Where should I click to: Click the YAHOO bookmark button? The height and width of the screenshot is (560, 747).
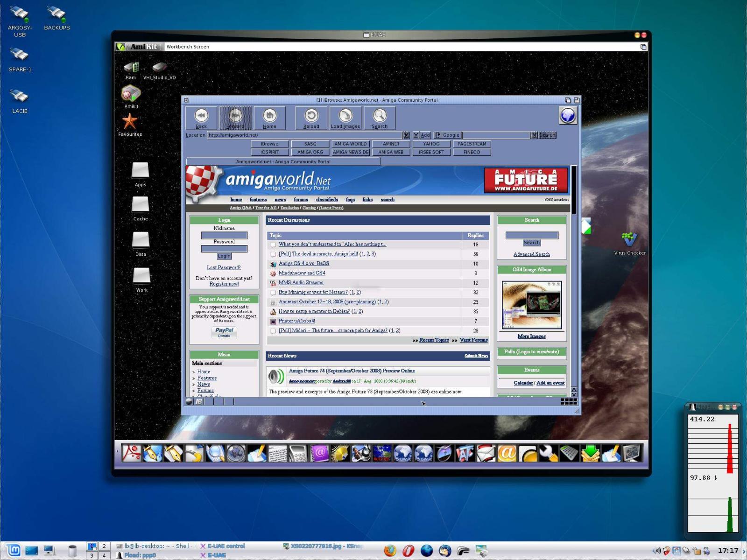pyautogui.click(x=431, y=144)
